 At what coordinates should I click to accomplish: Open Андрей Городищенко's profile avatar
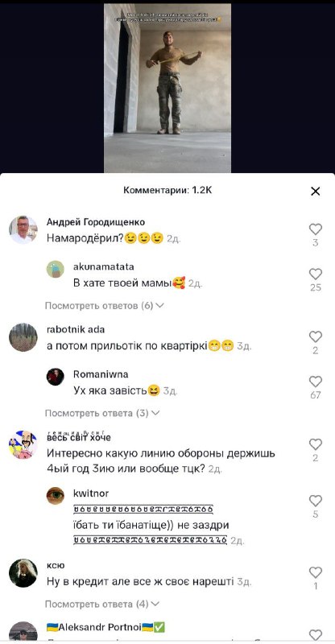[23, 229]
